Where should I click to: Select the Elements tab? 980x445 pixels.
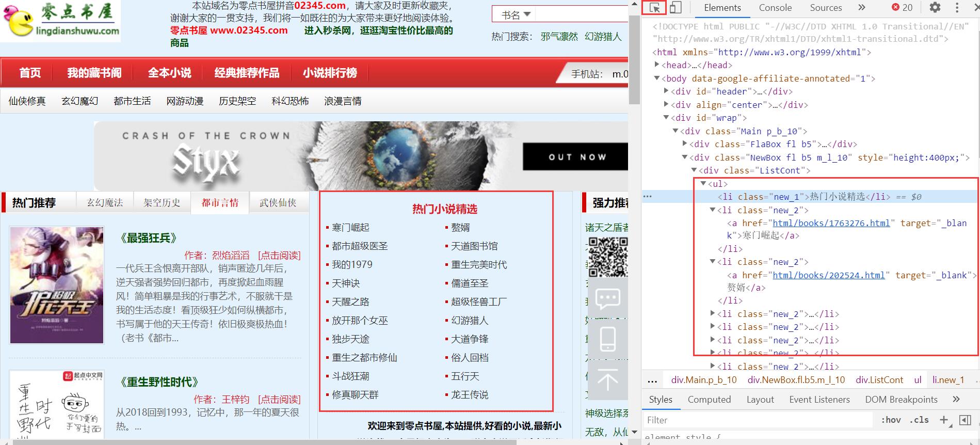pyautogui.click(x=722, y=7)
